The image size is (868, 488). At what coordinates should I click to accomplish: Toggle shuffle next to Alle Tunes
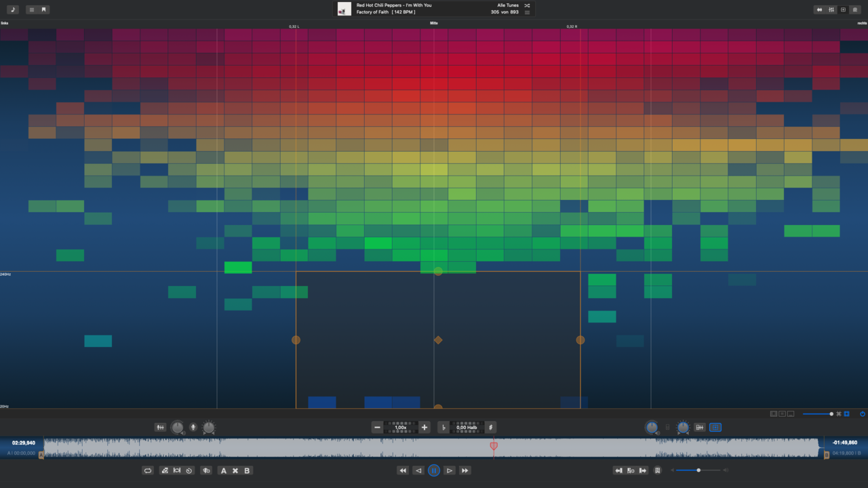pos(527,5)
